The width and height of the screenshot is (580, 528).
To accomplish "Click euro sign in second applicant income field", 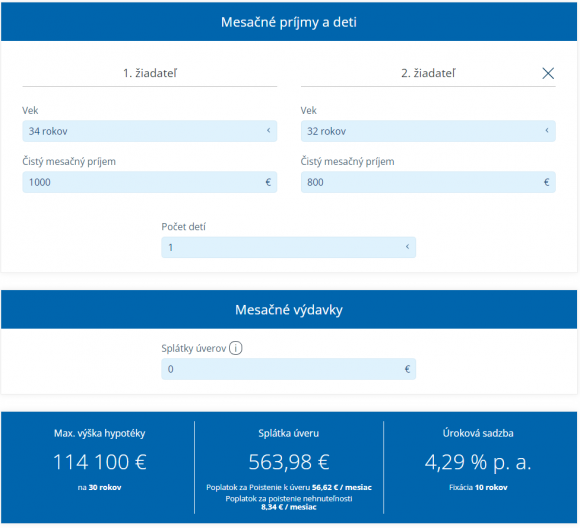I will pos(546,182).
